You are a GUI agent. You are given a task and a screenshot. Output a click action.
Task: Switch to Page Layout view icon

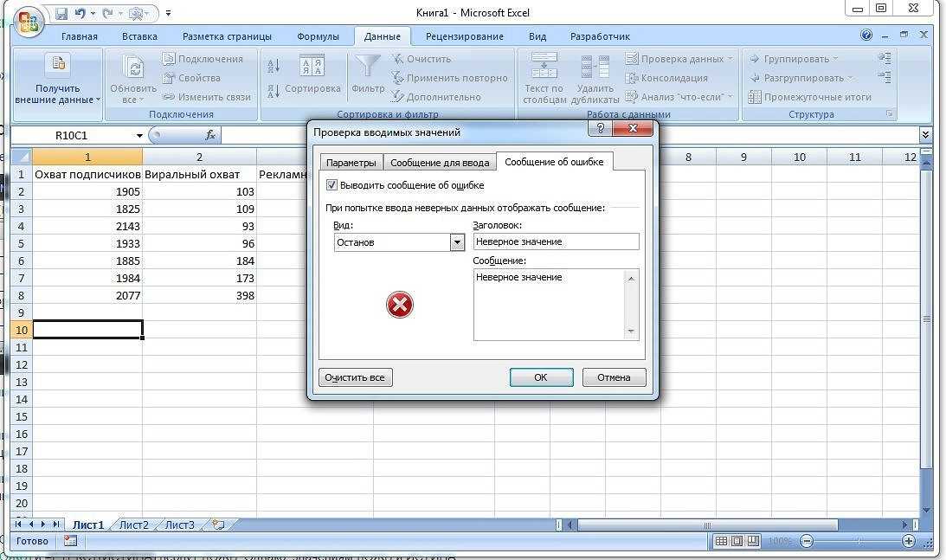(x=737, y=541)
